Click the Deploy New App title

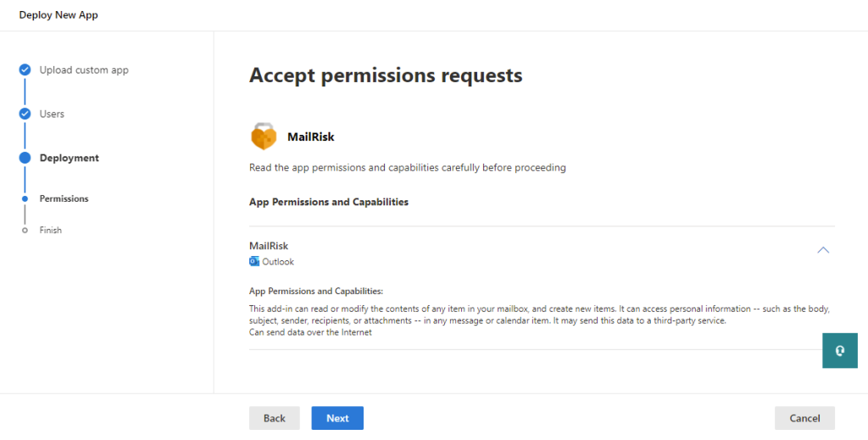tap(58, 15)
